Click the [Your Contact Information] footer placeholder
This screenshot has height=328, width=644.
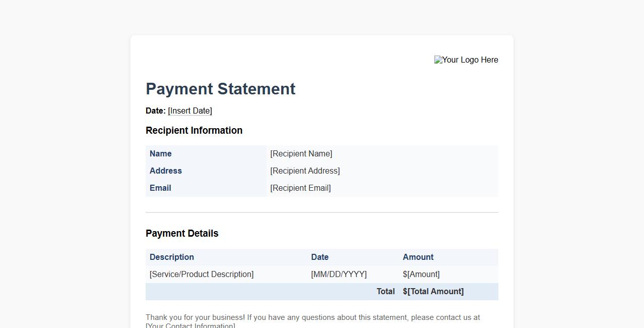point(189,325)
